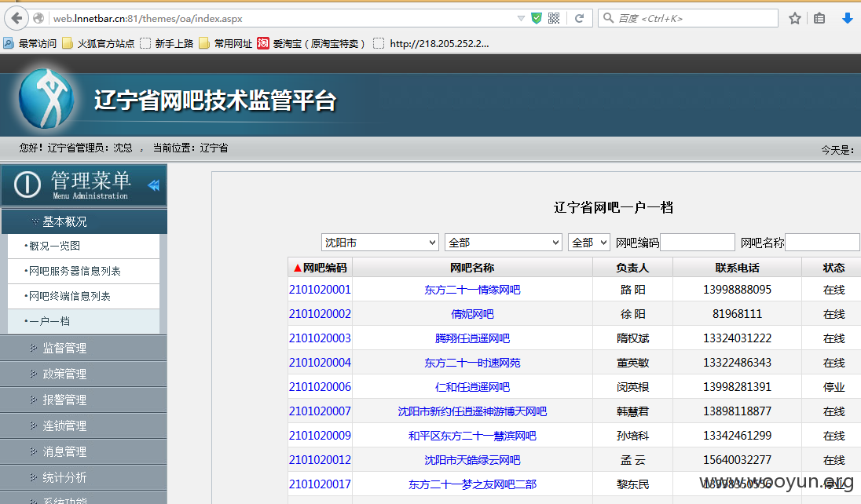Click the page reload icon

(x=579, y=18)
